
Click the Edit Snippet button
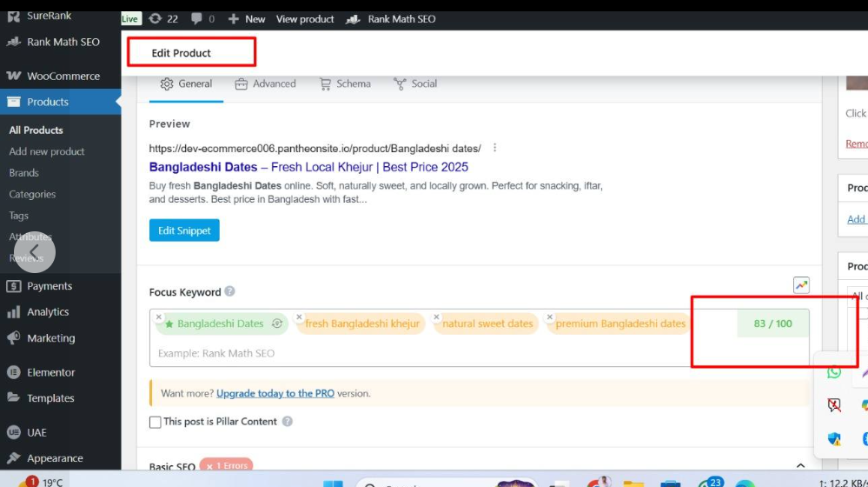(x=184, y=230)
